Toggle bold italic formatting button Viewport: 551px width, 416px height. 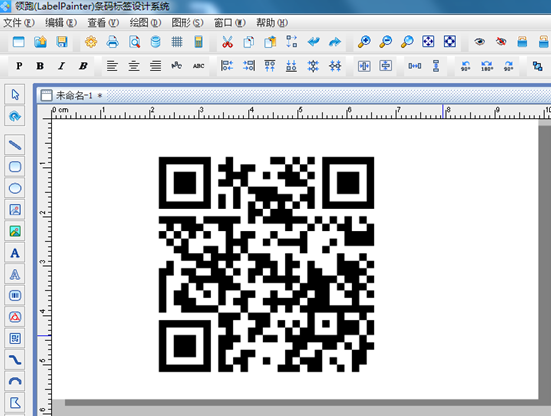[x=83, y=66]
